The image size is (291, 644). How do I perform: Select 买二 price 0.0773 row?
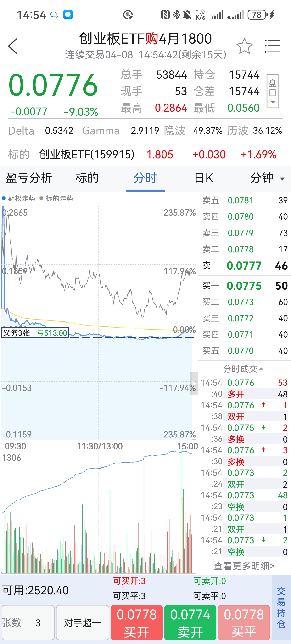pos(245,302)
